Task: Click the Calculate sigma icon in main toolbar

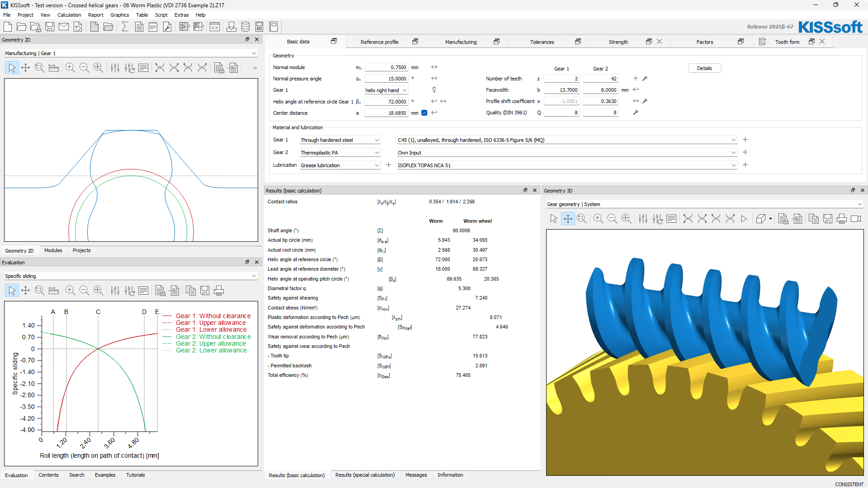Action: (x=125, y=27)
